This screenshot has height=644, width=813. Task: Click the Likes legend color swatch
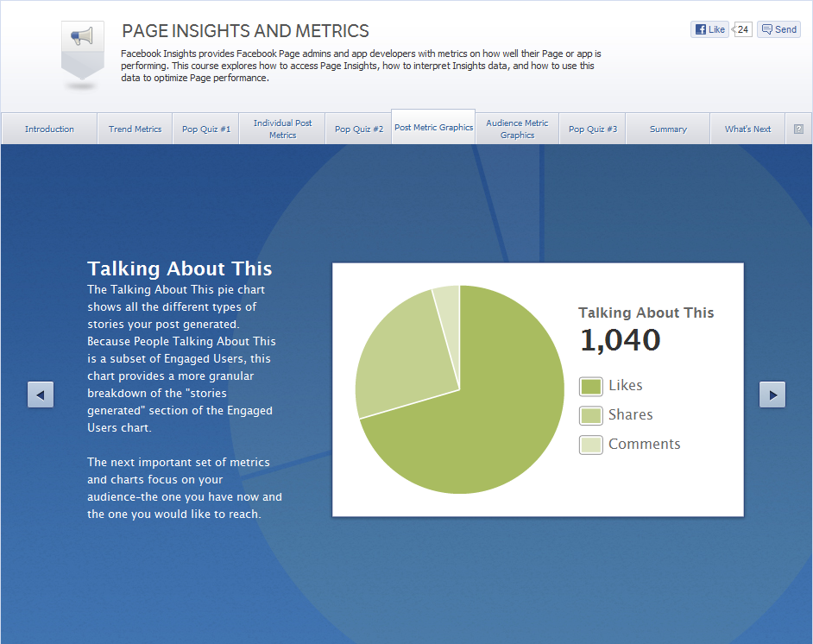(591, 386)
